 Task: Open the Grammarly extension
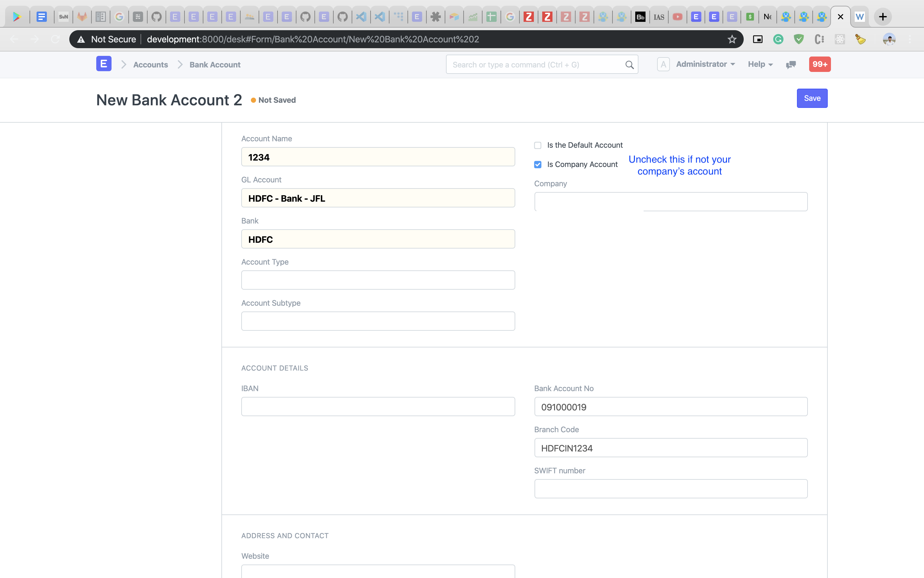(x=778, y=39)
